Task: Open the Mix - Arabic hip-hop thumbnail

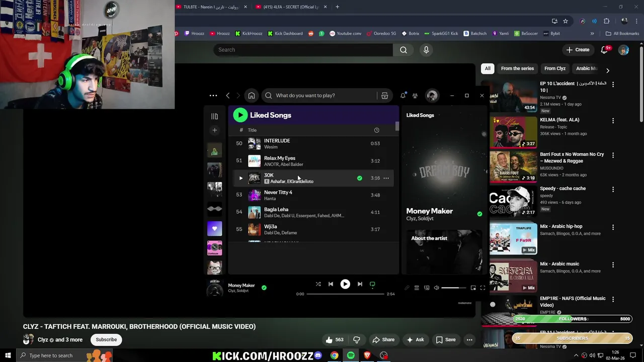Action: 513,238
